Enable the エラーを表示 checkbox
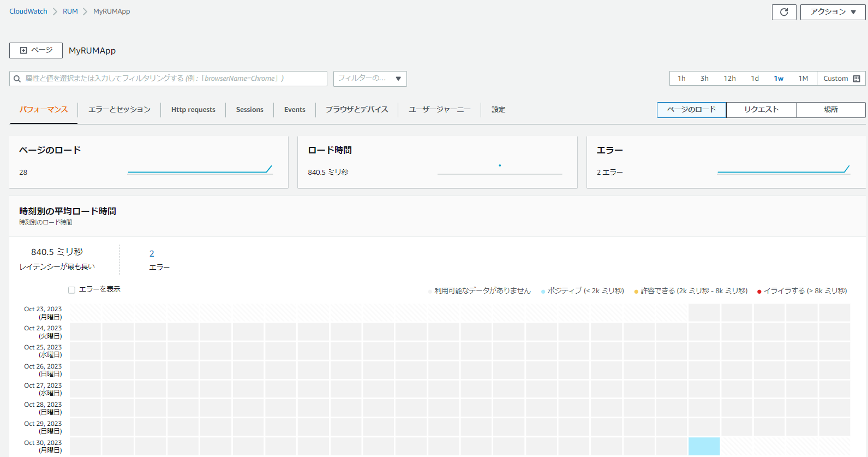The image size is (868, 457). pyautogui.click(x=71, y=290)
